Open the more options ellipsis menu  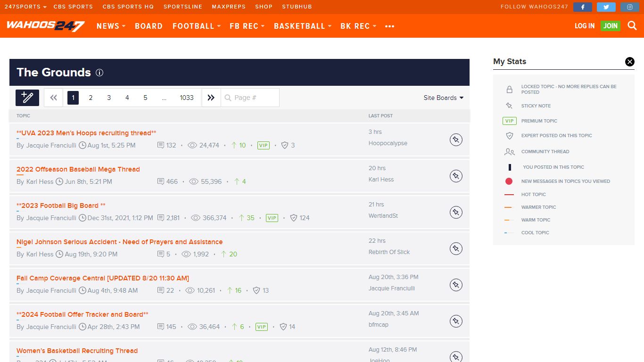[389, 26]
